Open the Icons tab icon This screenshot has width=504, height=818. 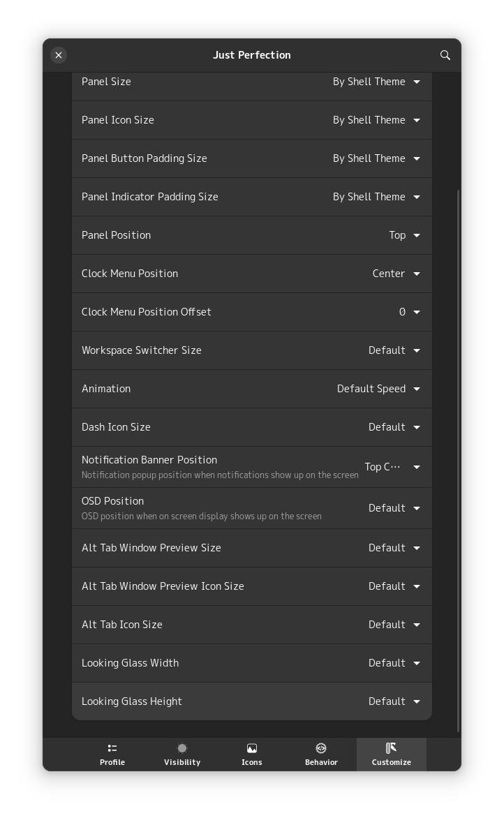(252, 748)
